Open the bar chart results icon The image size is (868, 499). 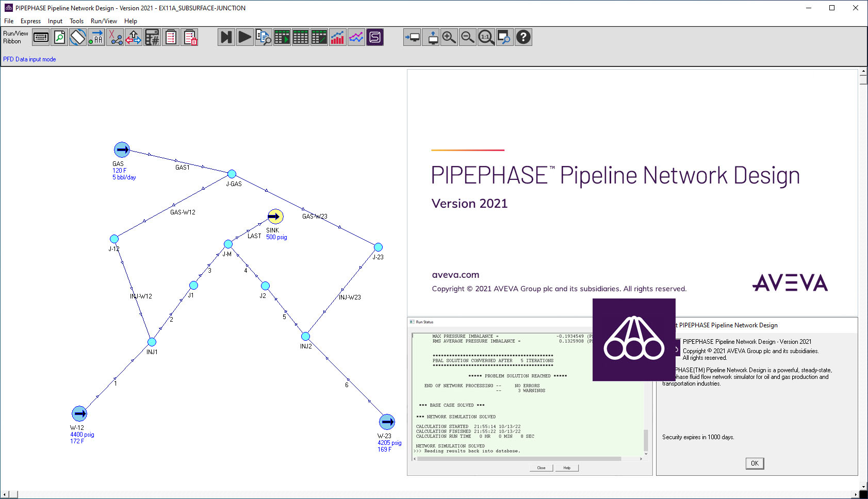[338, 37]
